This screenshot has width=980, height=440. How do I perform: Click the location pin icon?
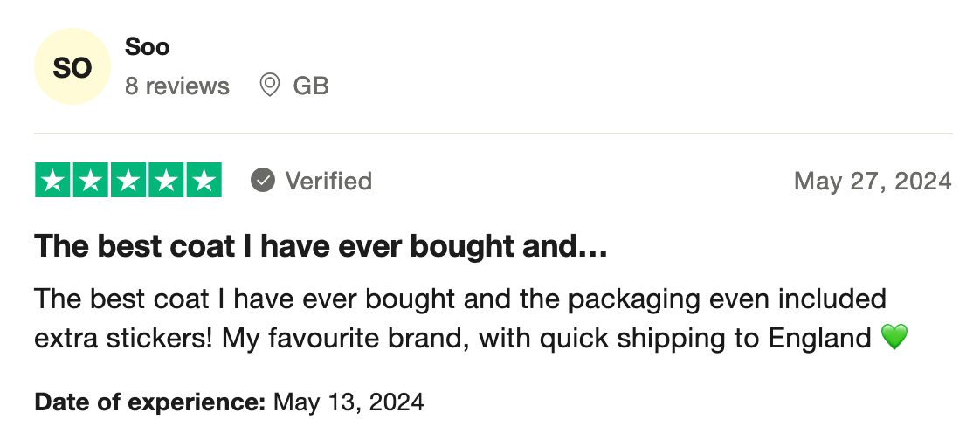tap(270, 86)
